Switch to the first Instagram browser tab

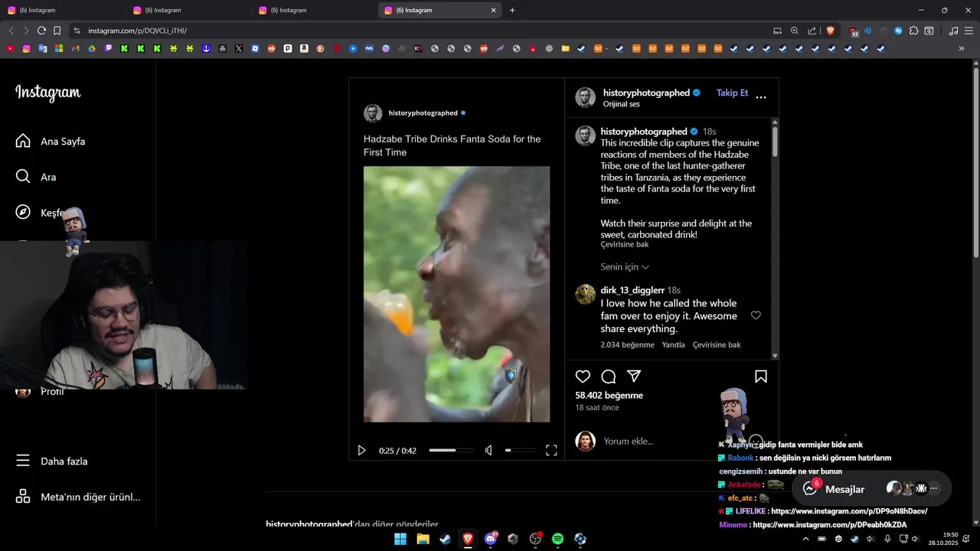[x=64, y=10]
